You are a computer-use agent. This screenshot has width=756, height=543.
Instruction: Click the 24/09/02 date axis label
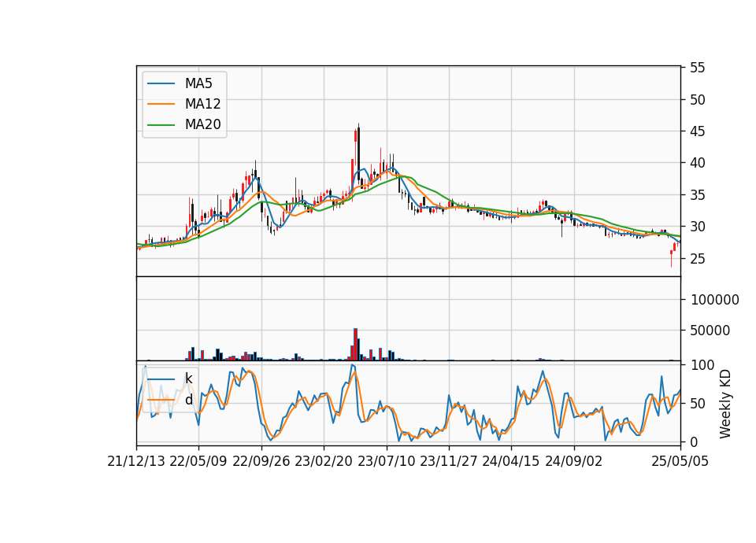click(x=574, y=461)
